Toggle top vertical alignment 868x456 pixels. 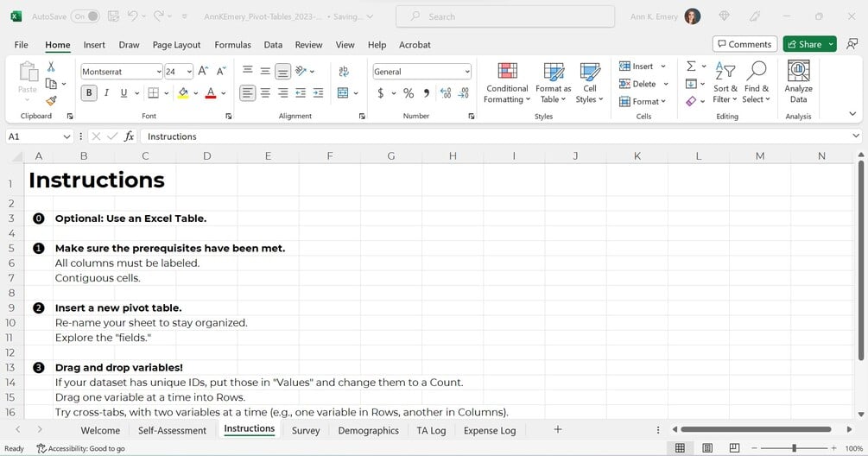click(248, 71)
